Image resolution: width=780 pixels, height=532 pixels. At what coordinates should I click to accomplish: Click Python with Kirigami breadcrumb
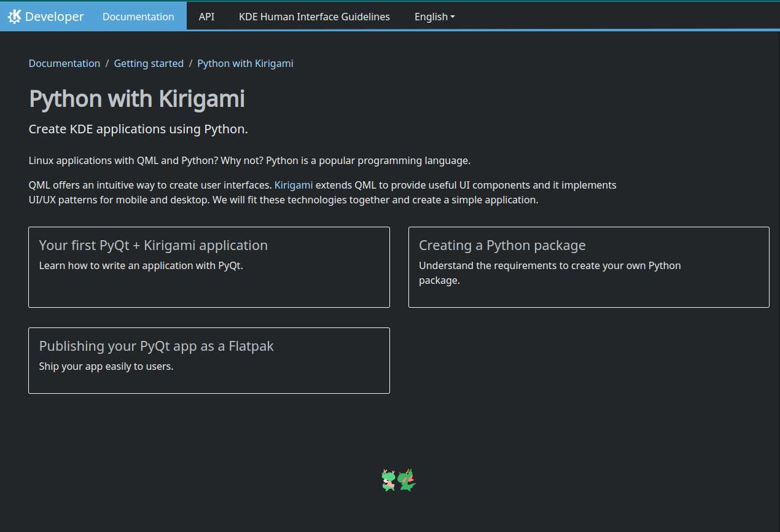(245, 63)
